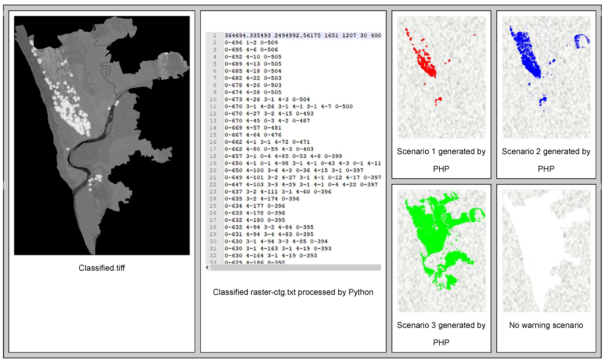Image resolution: width=606 pixels, height=364 pixels.
Task: Click 'Classified raster-ctg.txt processed by Python' caption
Action: click(x=293, y=292)
